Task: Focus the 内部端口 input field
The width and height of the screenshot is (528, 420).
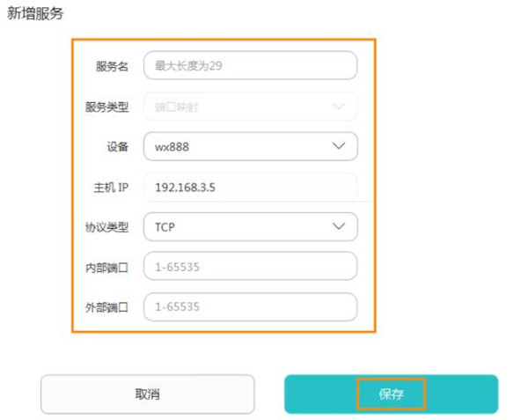Action: click(x=250, y=267)
